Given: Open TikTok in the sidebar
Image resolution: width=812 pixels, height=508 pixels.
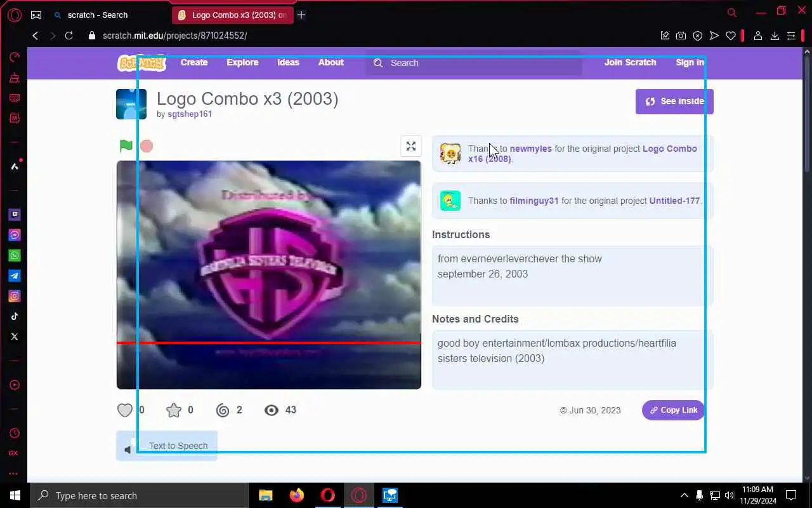Looking at the screenshot, I should point(14,316).
